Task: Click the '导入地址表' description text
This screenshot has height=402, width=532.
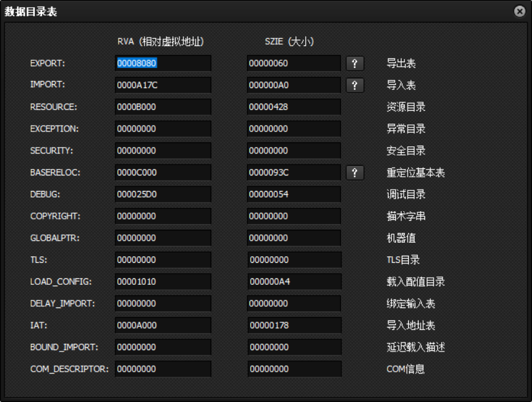Action: point(411,326)
